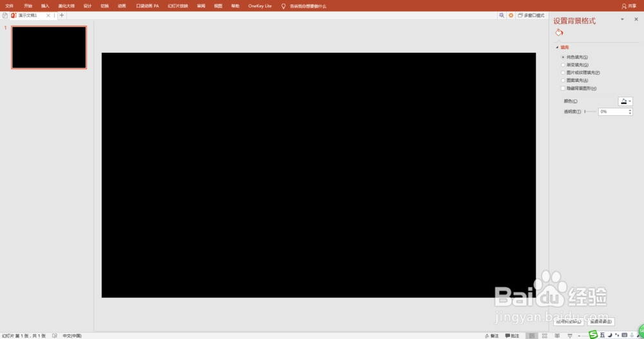Screen dimensions: 644x339
Task: Open the 口袋动画 PA tab
Action: click(x=147, y=6)
